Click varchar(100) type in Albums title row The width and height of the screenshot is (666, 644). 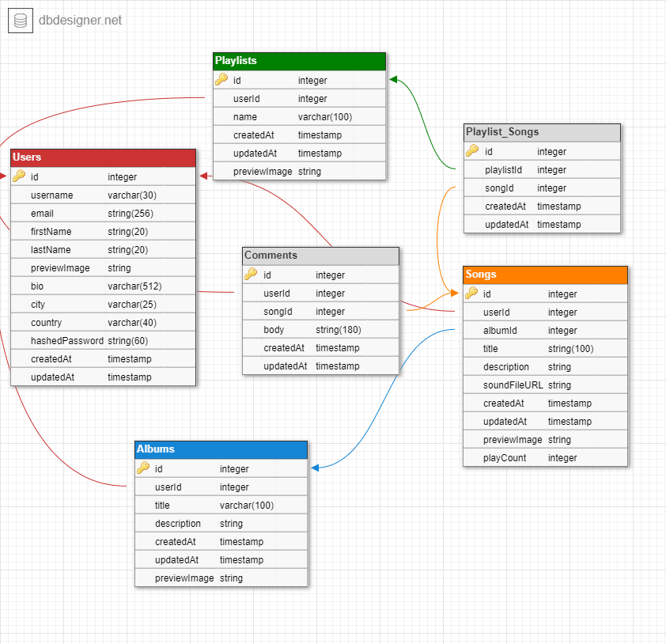[x=247, y=506]
